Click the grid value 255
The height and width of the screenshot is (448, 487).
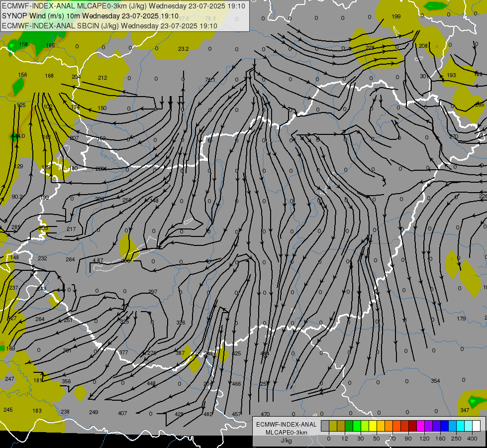point(127,201)
